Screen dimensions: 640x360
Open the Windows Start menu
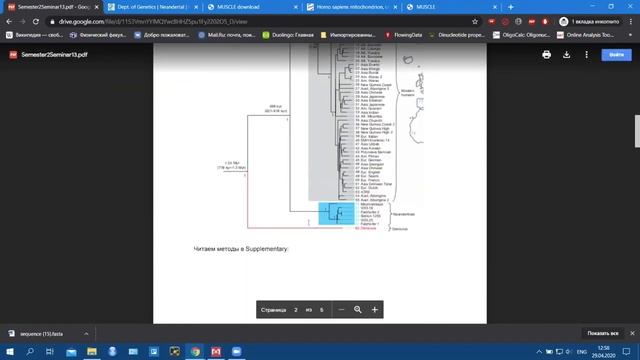[10, 351]
